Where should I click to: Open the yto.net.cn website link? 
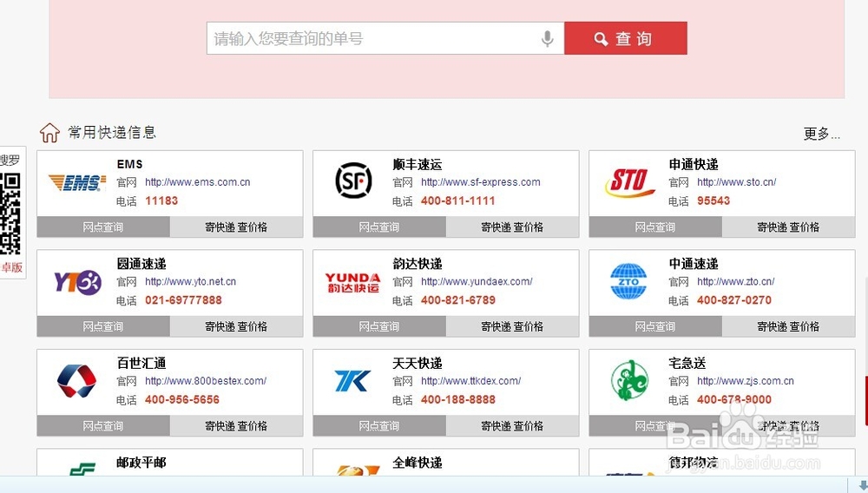[x=190, y=281]
